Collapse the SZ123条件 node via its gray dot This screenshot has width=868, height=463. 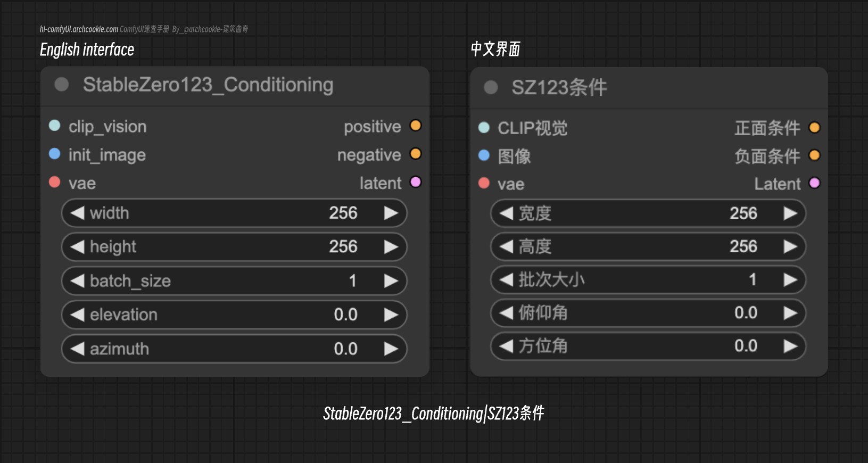point(491,87)
